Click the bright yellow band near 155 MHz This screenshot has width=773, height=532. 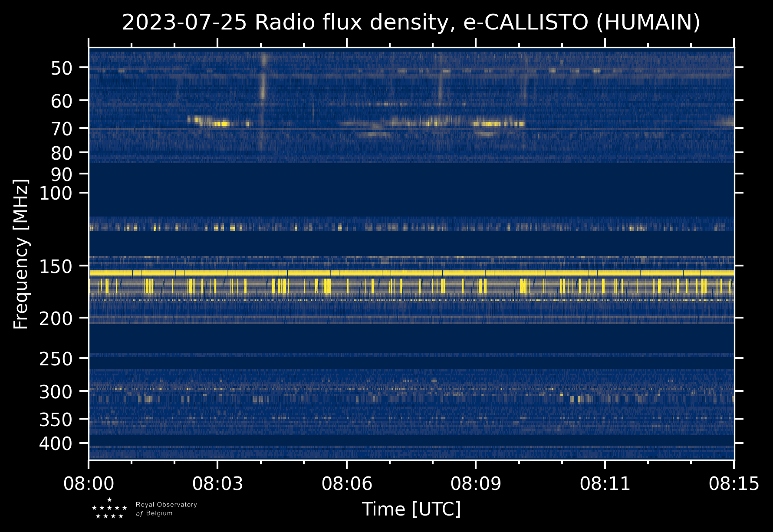click(411, 273)
